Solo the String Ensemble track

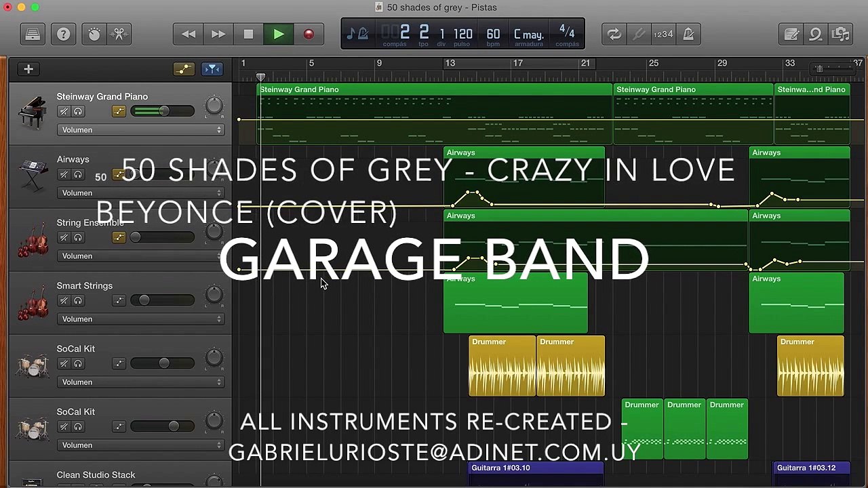click(x=78, y=237)
